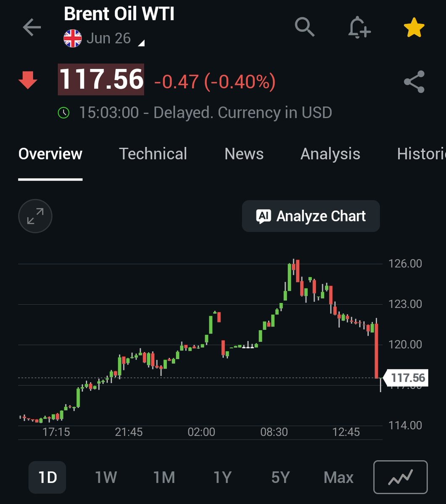Open the Analysis section
446x504 pixels.
(x=330, y=154)
